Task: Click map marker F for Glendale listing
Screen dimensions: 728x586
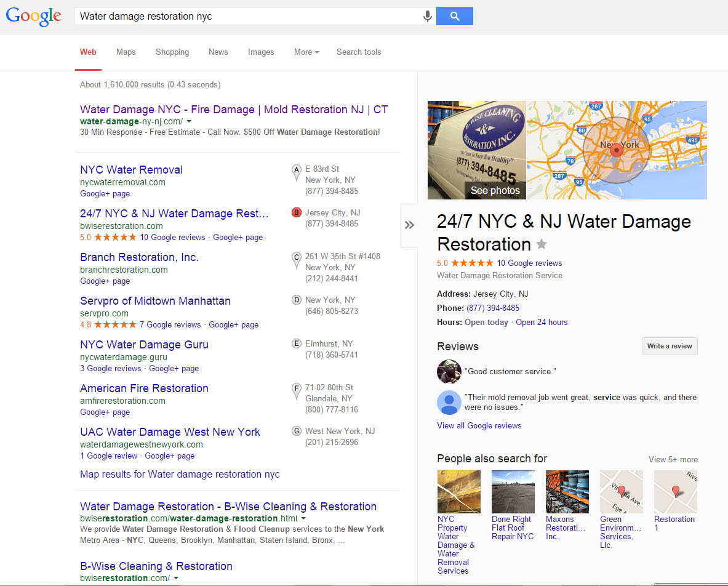Action: [x=296, y=391]
